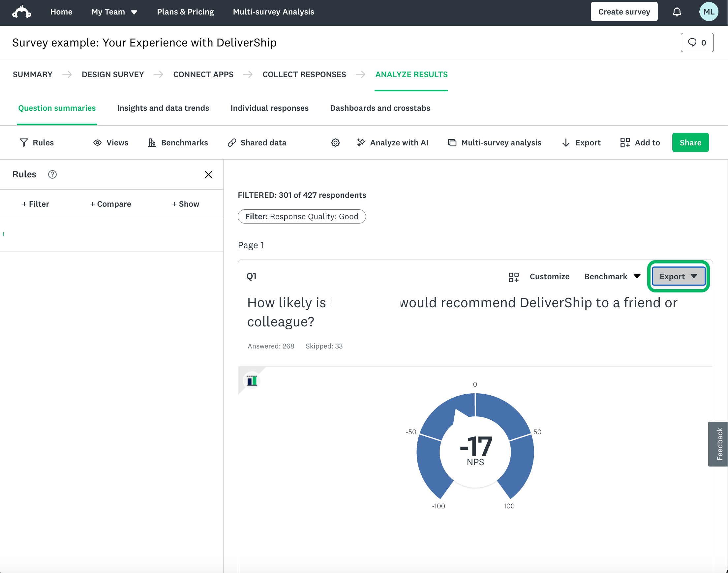Go to the Design Survey step

(113, 75)
